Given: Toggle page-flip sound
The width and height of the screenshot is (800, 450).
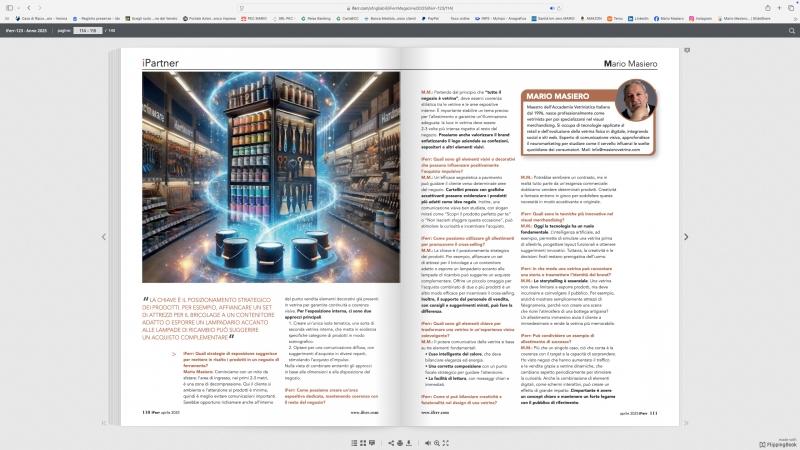Looking at the screenshot, I should (x=428, y=443).
